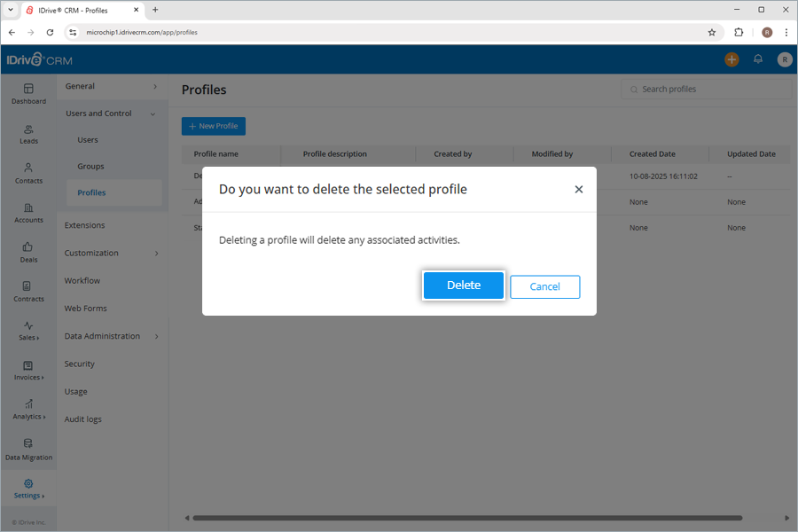Open the Leads section

pos(28,133)
